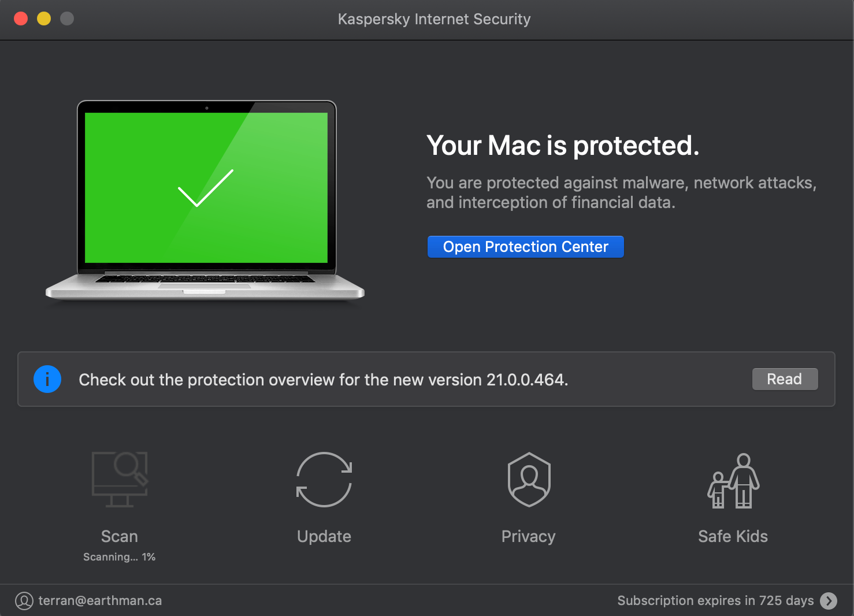Click the new version 21.0.0.464 notification text
The height and width of the screenshot is (616, 854).
point(324,380)
